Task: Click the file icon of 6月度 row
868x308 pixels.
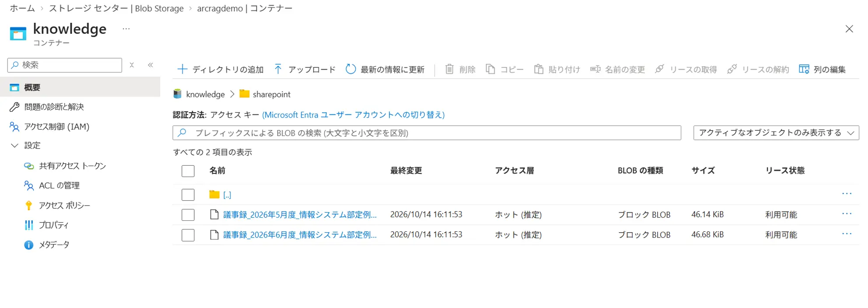Action: point(214,234)
